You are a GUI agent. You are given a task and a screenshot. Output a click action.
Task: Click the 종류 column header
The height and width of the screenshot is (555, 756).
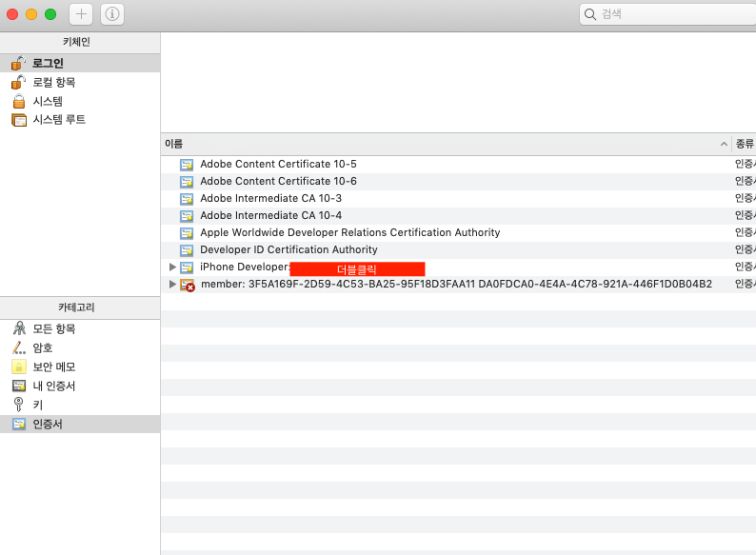pyautogui.click(x=745, y=144)
